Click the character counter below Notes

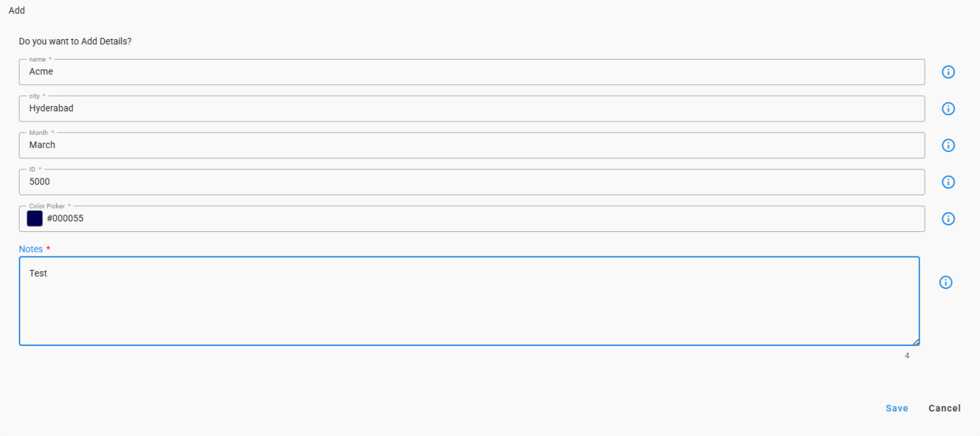point(907,356)
